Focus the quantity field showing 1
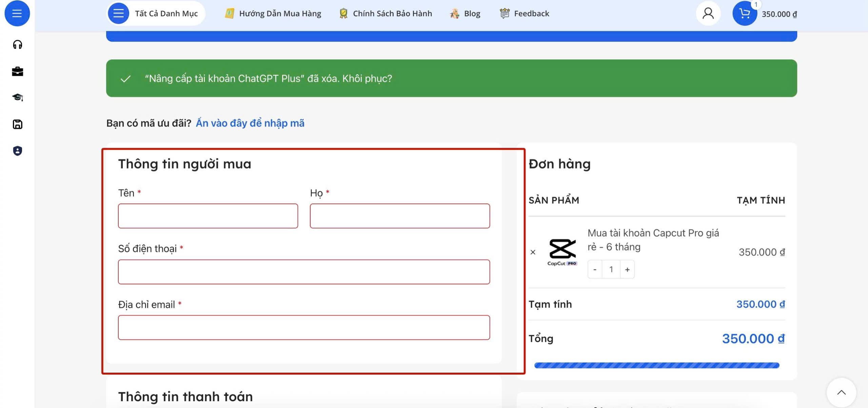868x408 pixels. click(x=611, y=270)
